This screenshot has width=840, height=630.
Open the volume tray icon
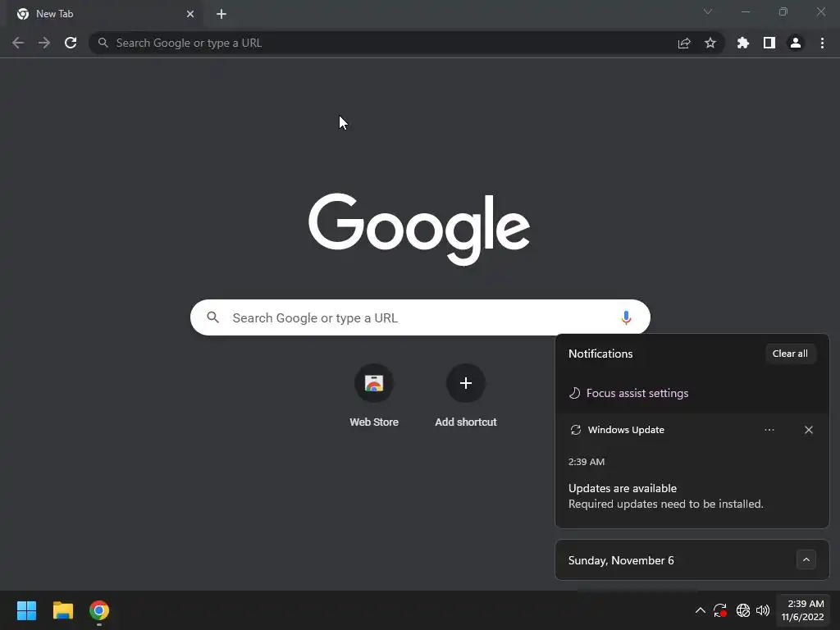763,610
